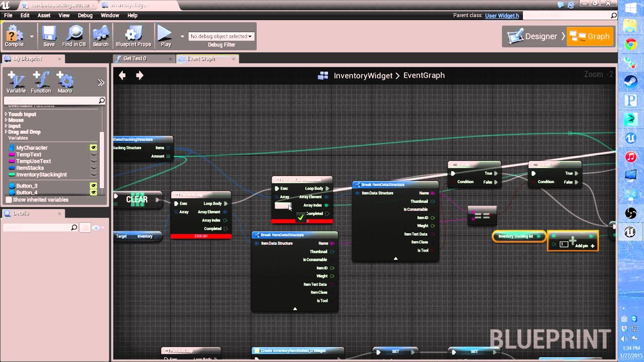Open the Debug menu
The image size is (644, 362).
85,16
